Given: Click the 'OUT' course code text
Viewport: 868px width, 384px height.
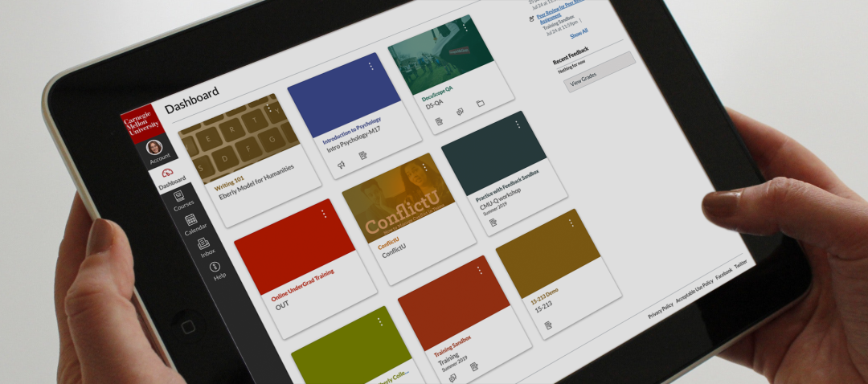Looking at the screenshot, I should (x=282, y=304).
